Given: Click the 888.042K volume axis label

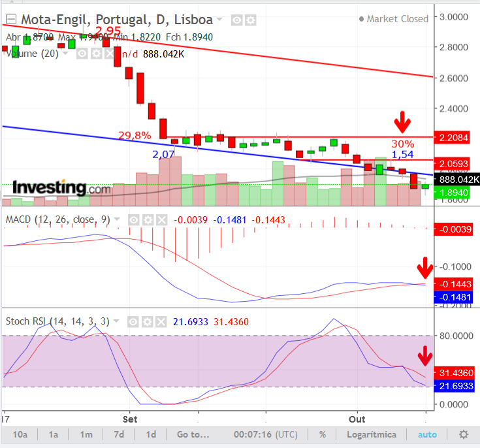Looking at the screenshot, I should [457, 180].
